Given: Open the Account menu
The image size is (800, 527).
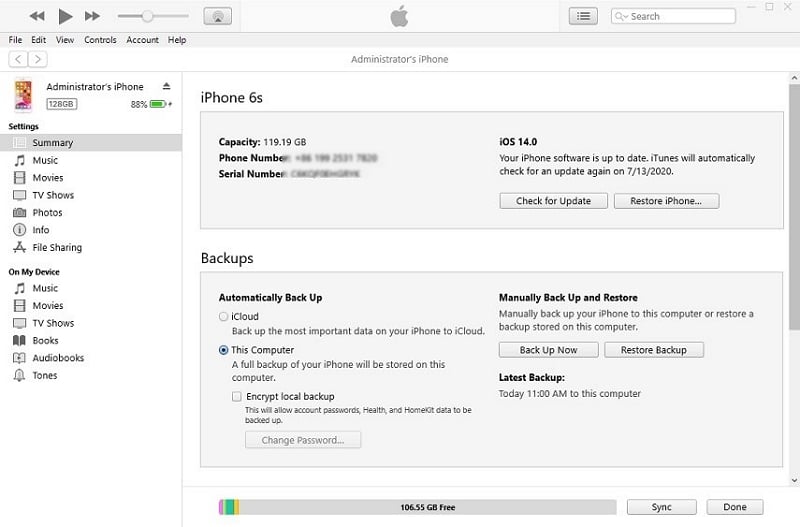Looking at the screenshot, I should click(142, 40).
